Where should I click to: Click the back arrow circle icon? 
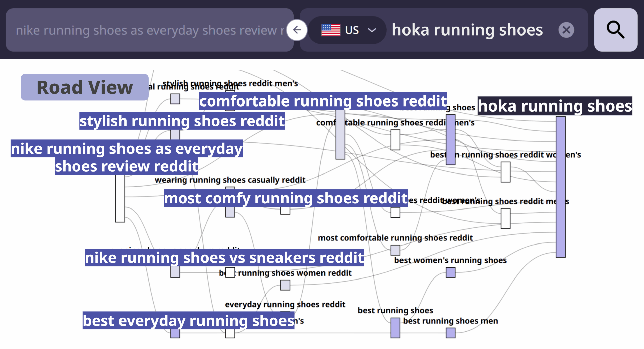[297, 30]
